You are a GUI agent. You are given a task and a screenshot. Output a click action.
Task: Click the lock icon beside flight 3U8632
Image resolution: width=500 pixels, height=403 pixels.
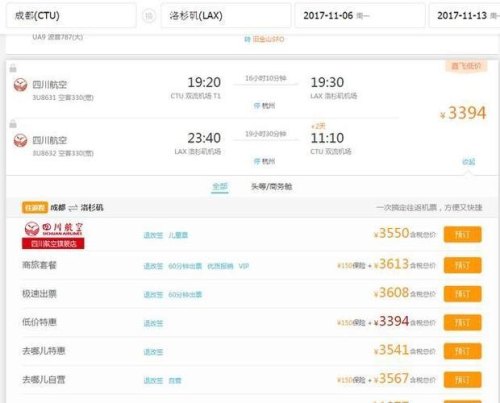pos(13,124)
